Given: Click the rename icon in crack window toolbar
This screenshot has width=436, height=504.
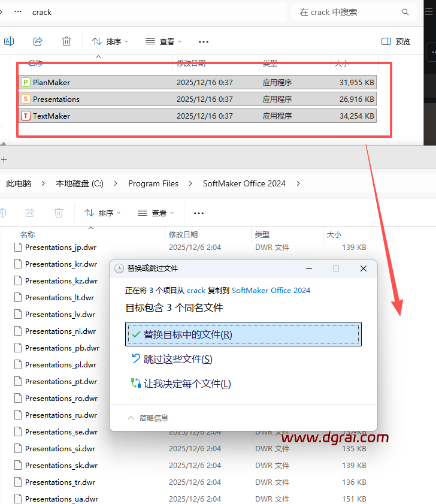Looking at the screenshot, I should point(8,41).
